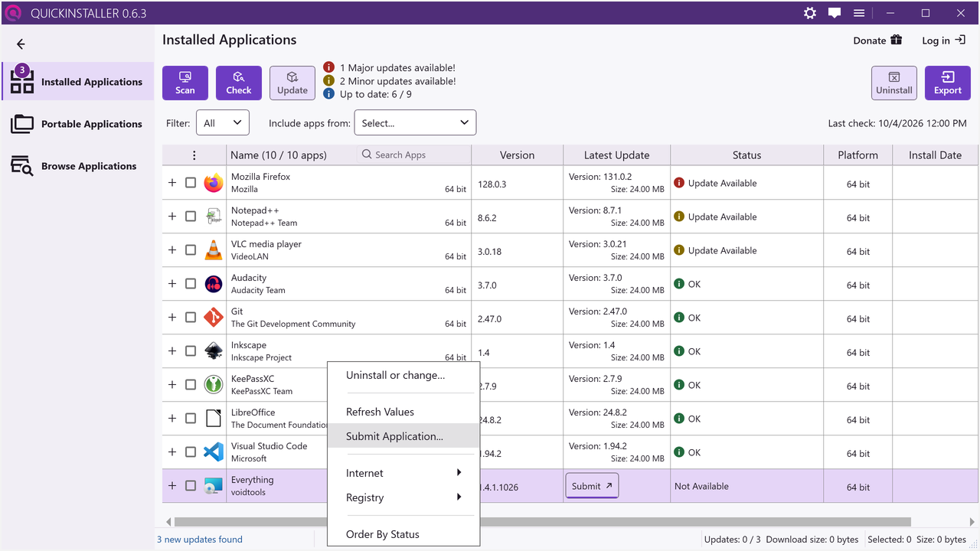Check the Git row checkbox

point(191,318)
